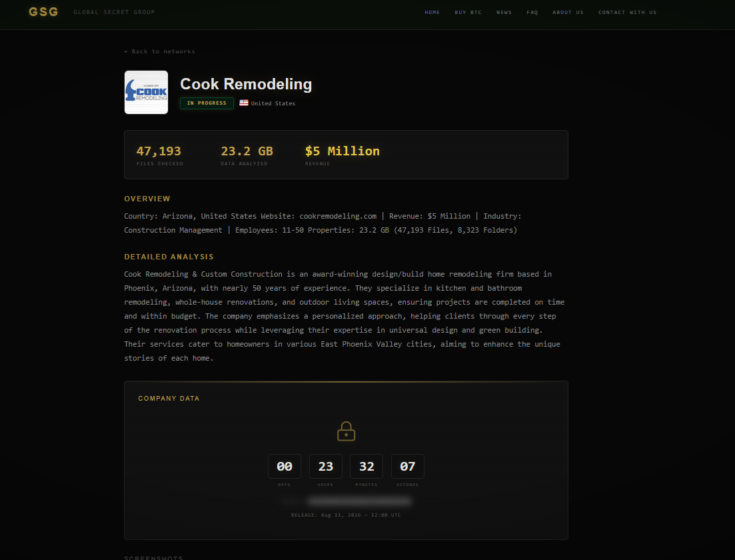Click the FILES CHECKED label
The height and width of the screenshot is (560, 735).
(x=160, y=164)
